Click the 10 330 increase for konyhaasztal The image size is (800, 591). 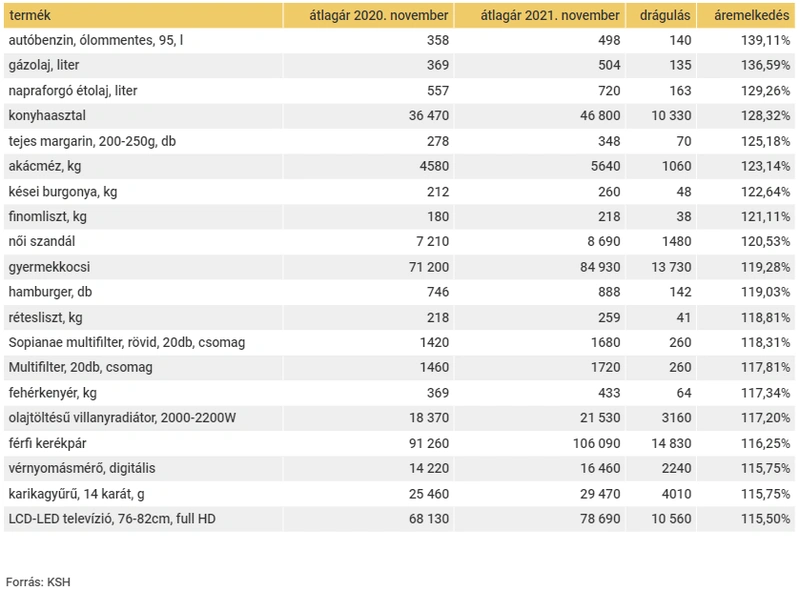click(671, 116)
